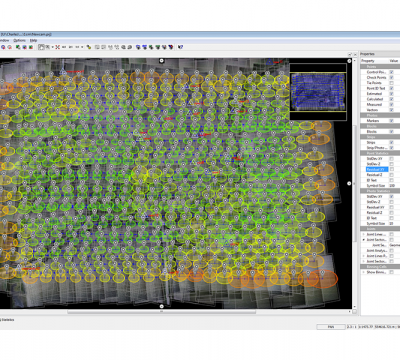Click the first blue monitor view icon

pyautogui.click(x=138, y=47)
